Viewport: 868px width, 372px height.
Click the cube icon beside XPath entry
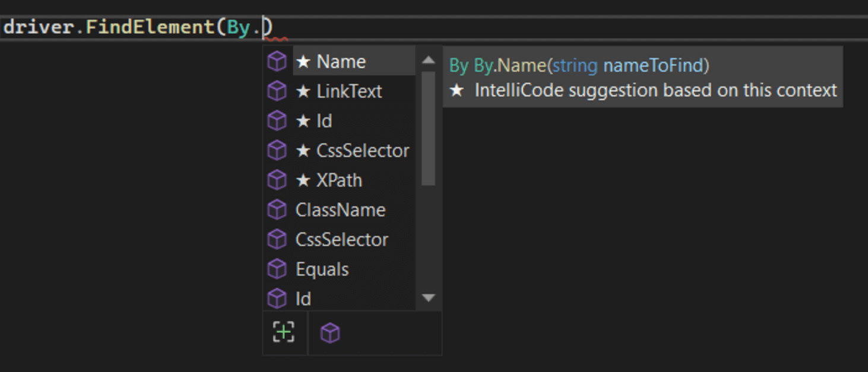pos(277,180)
